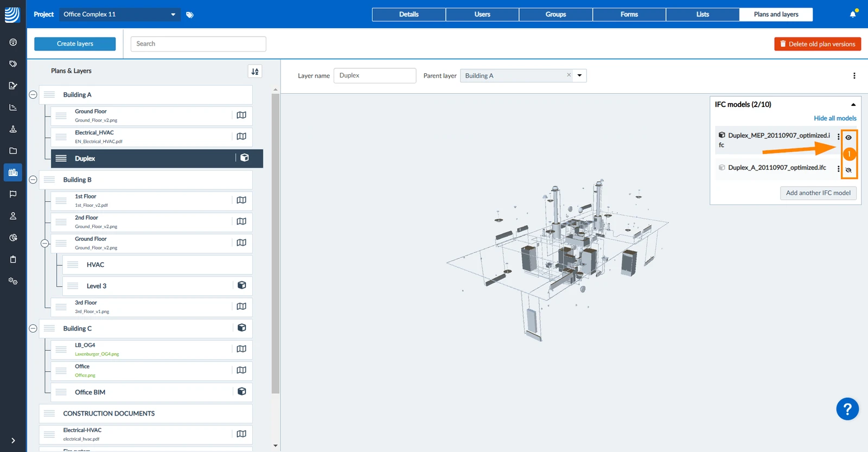
Task: Expand the left sidebar with the bottom chevron
Action: pos(13,441)
